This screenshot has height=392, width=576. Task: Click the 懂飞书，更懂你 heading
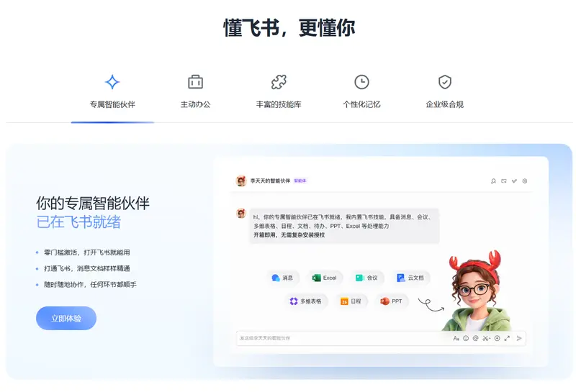(x=289, y=28)
